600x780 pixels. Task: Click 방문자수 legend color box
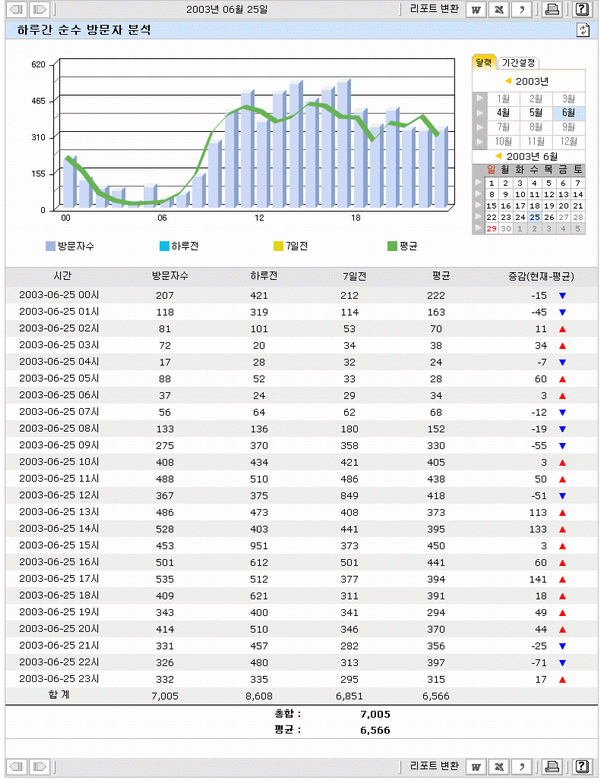pyautogui.click(x=50, y=246)
